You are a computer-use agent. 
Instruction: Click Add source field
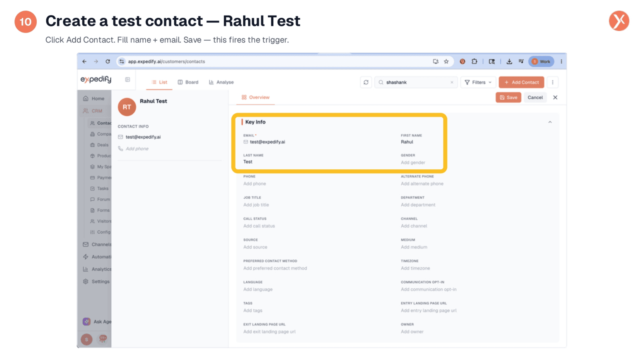pos(255,247)
